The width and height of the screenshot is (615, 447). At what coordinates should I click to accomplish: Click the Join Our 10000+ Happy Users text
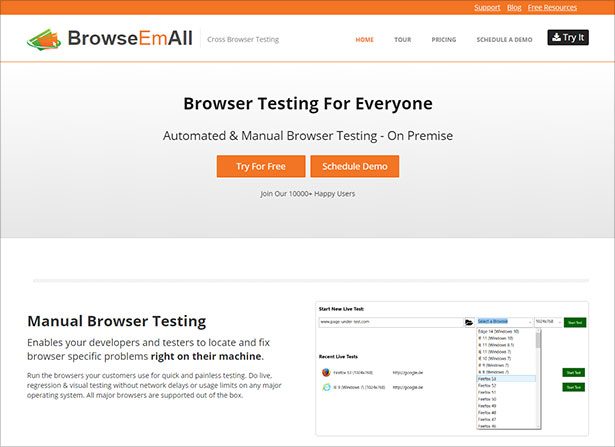308,194
